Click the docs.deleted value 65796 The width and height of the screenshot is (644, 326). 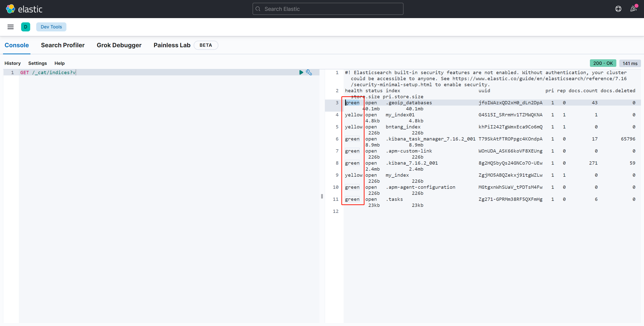(628, 139)
